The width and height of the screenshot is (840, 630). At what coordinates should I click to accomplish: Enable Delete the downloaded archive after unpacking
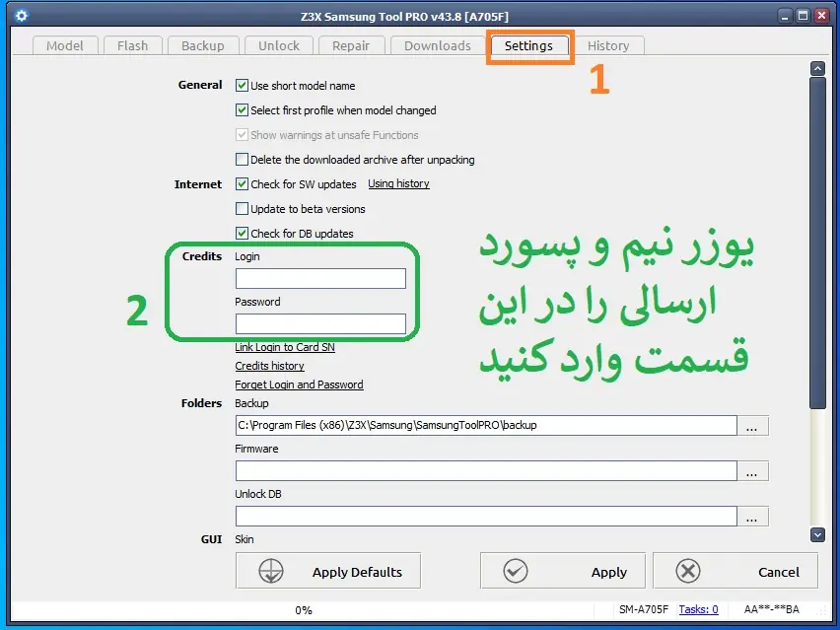tap(242, 159)
